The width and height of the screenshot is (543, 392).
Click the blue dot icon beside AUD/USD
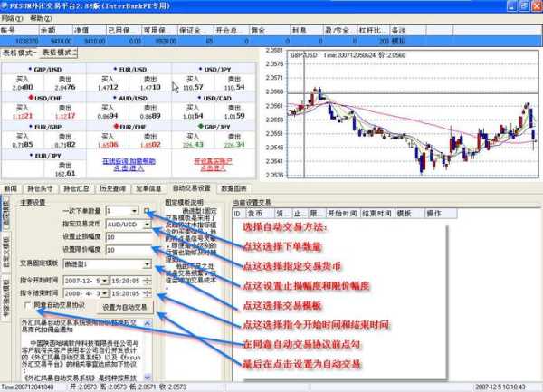coord(117,97)
